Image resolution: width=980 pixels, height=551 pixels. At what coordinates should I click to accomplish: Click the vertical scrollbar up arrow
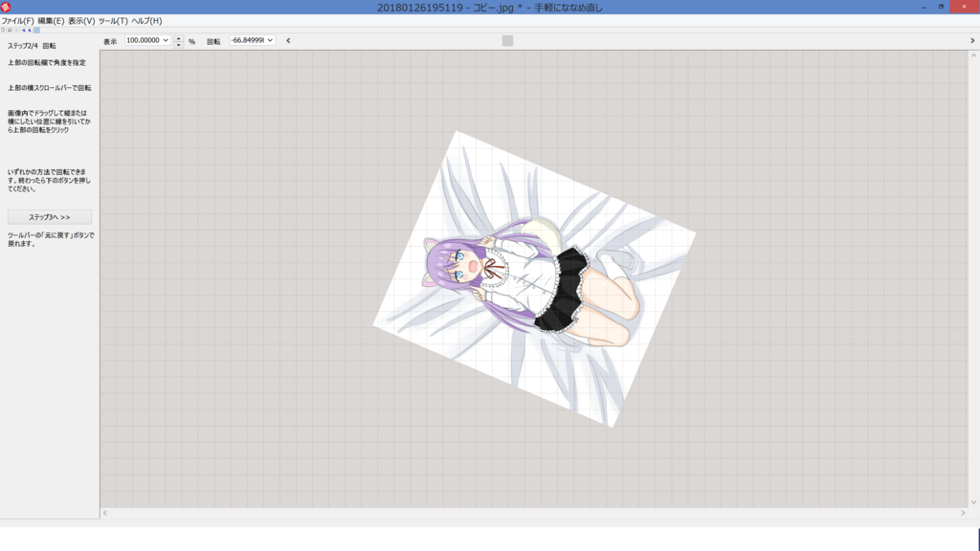point(973,55)
